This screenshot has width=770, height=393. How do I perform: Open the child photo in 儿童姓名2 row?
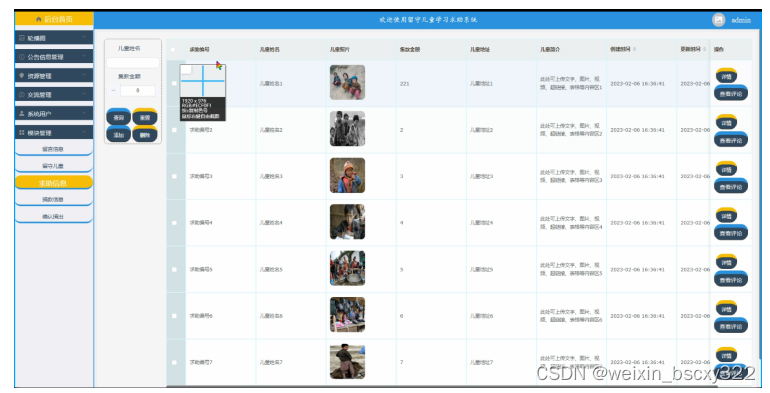coord(347,129)
